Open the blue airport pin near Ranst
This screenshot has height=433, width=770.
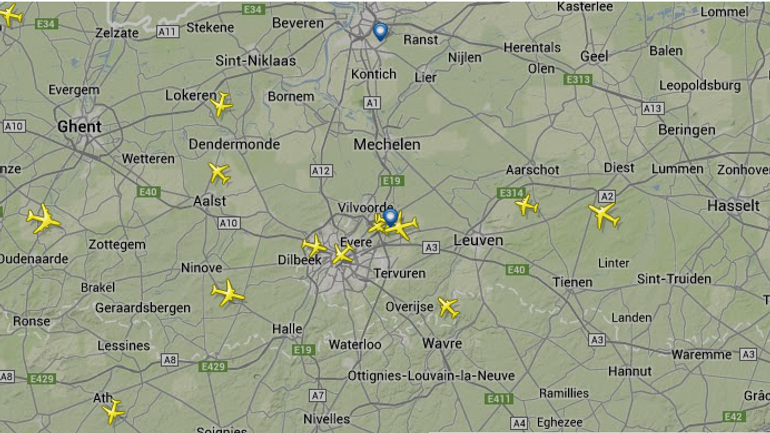[380, 31]
